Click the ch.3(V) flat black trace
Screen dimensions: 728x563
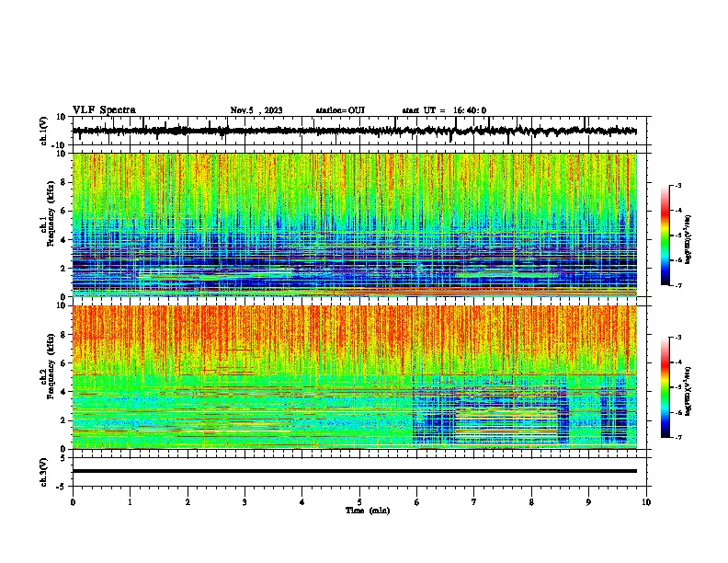pyautogui.click(x=355, y=471)
